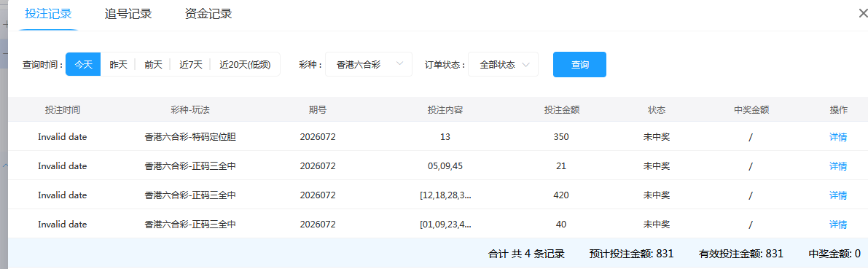Click the chevron arrow in 香港六合彩 selector
This screenshot has width=868, height=269.
[400, 64]
